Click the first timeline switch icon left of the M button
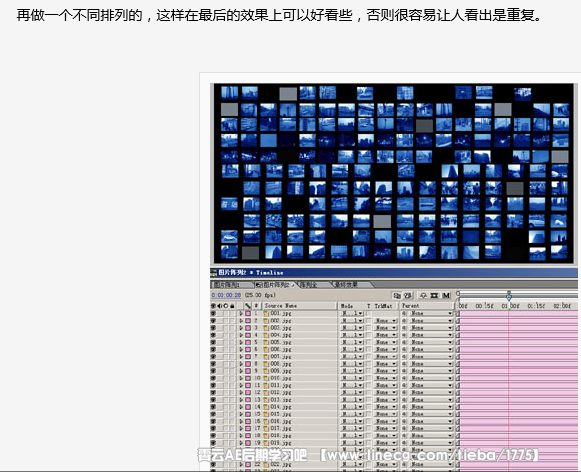This screenshot has width=581, height=472. coord(397,295)
